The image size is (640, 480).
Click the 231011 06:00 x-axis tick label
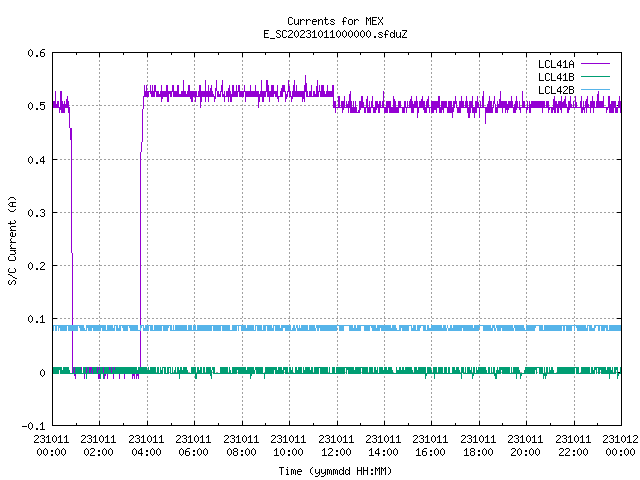pyautogui.click(x=193, y=446)
